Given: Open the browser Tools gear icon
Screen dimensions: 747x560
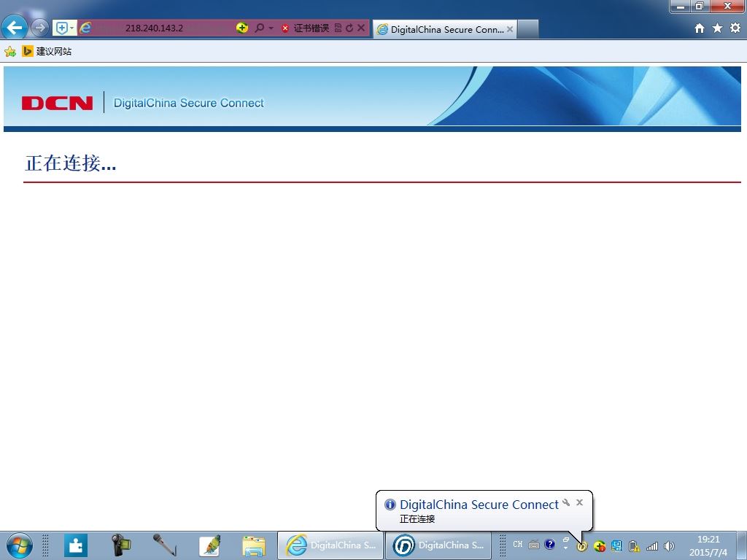Looking at the screenshot, I should (x=735, y=28).
